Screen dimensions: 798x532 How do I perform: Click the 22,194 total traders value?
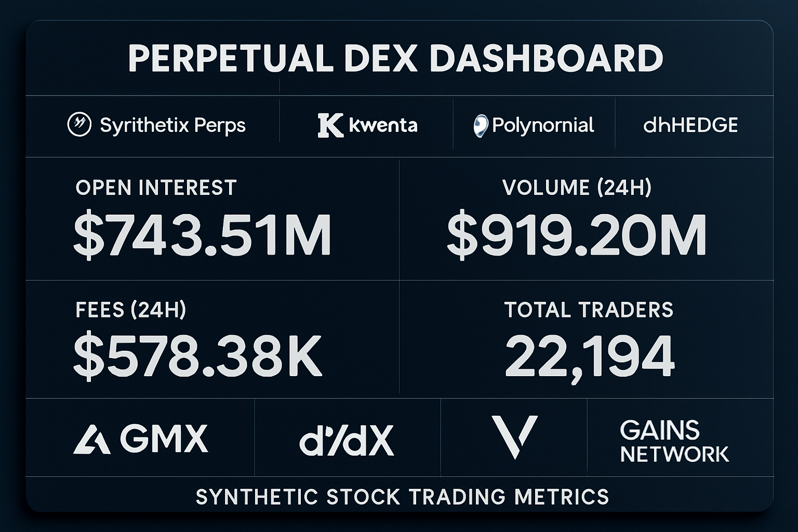[589, 356]
